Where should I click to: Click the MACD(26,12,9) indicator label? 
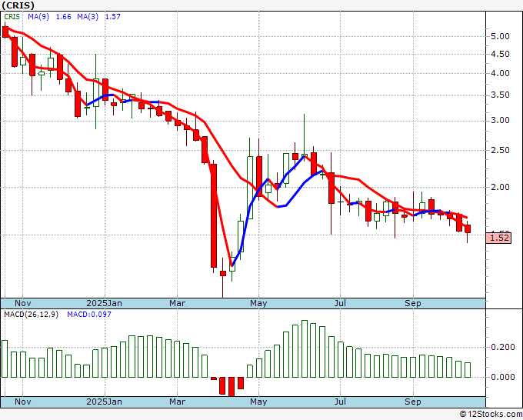click(31, 315)
